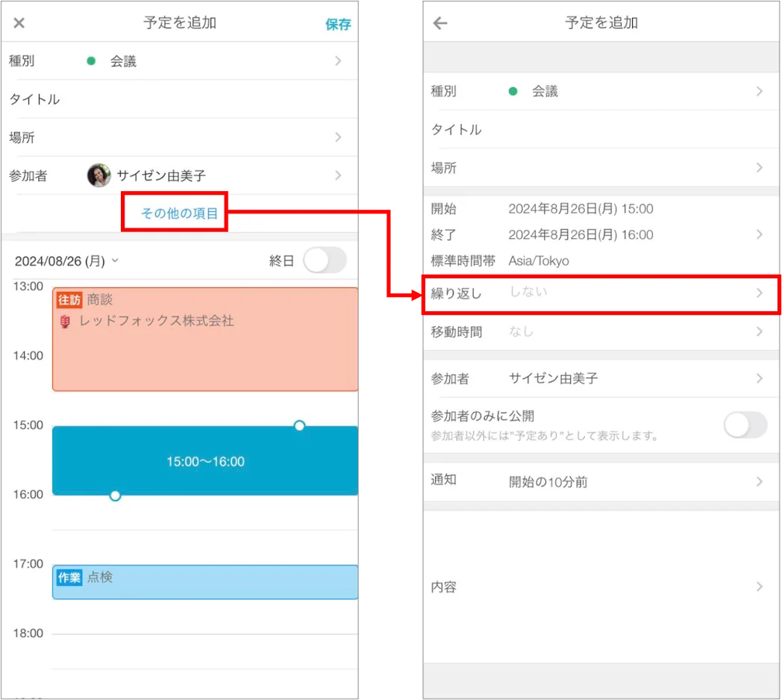782x700 pixels.
Task: Tap 開始 2024年8月26日(月) 15:00 value
Action: click(581, 208)
